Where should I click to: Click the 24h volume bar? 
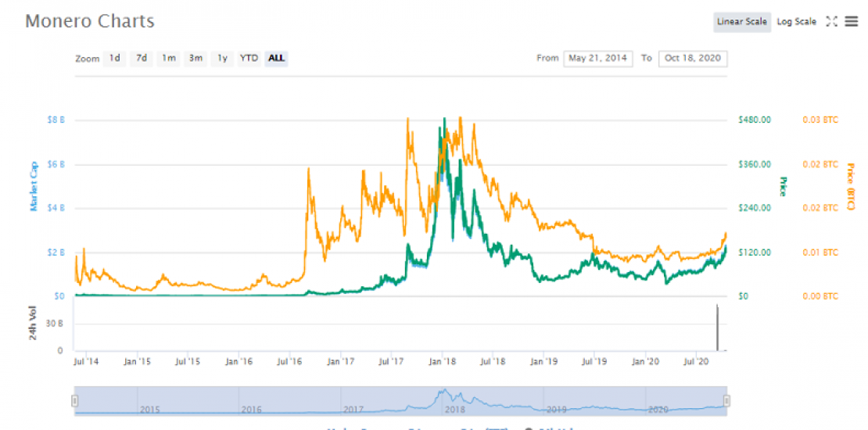717,328
